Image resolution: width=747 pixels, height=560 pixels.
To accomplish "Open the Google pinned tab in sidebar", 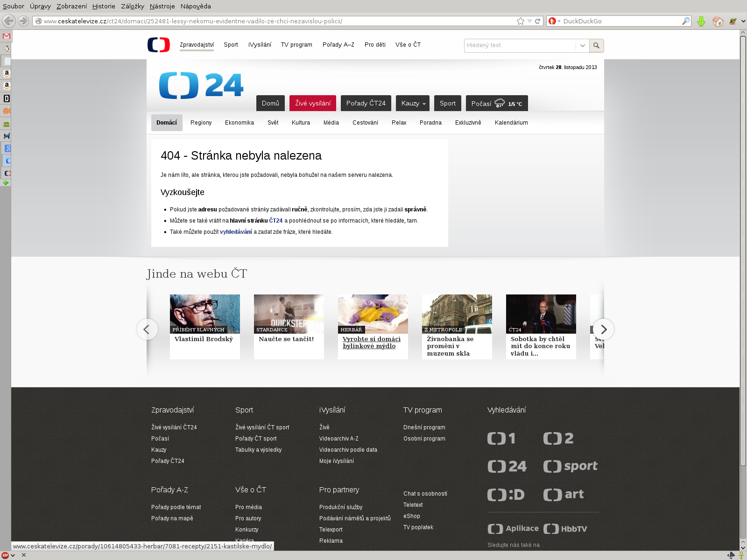I will tap(7, 148).
